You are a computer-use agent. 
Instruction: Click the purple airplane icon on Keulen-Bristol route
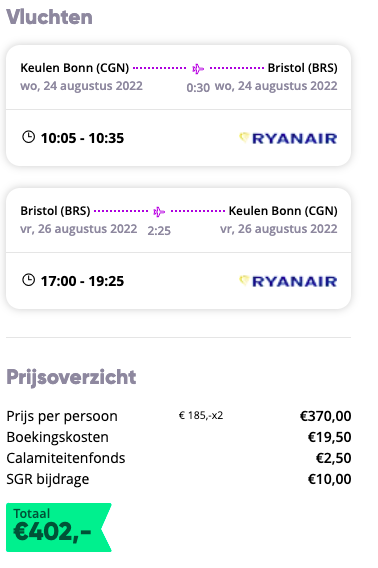(198, 68)
